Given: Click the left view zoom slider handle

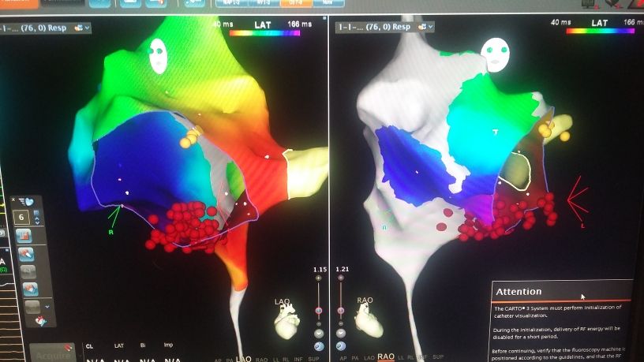Looking at the screenshot, I should pyautogui.click(x=319, y=310).
